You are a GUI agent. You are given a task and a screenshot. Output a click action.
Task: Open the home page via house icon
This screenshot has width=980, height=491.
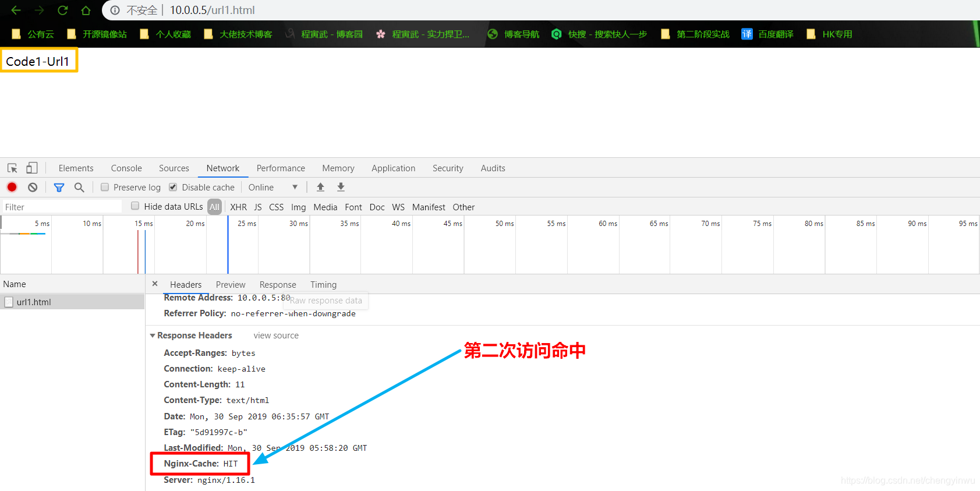pyautogui.click(x=86, y=10)
